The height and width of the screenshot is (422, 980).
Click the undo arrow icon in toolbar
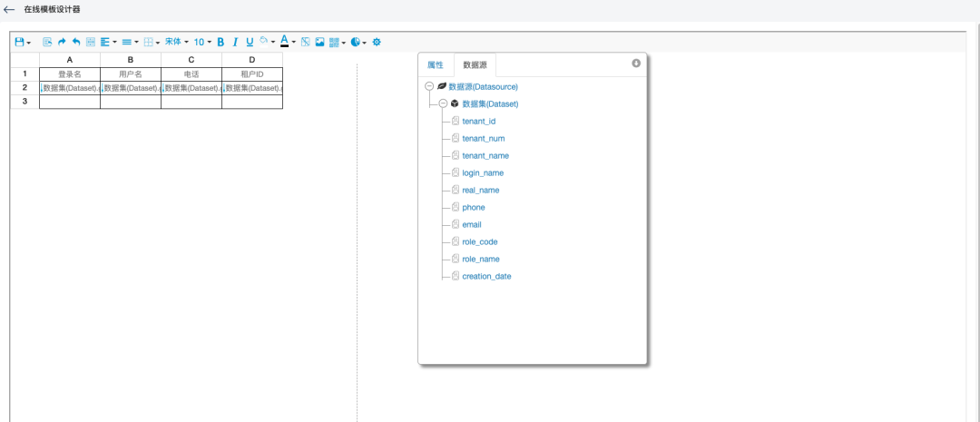pos(76,42)
